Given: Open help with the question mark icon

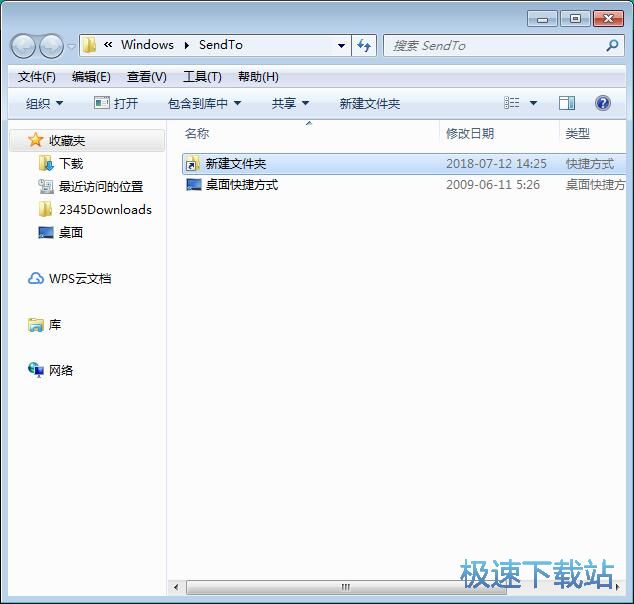Looking at the screenshot, I should click(602, 103).
